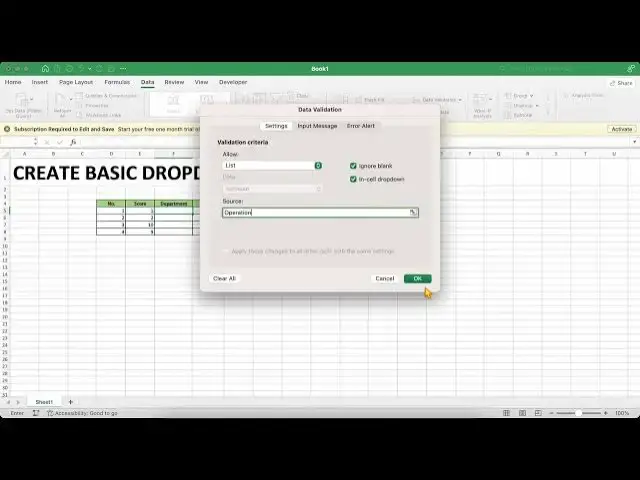The image size is (640, 480).
Task: Open the Home ribbon tab
Action: pos(13,82)
